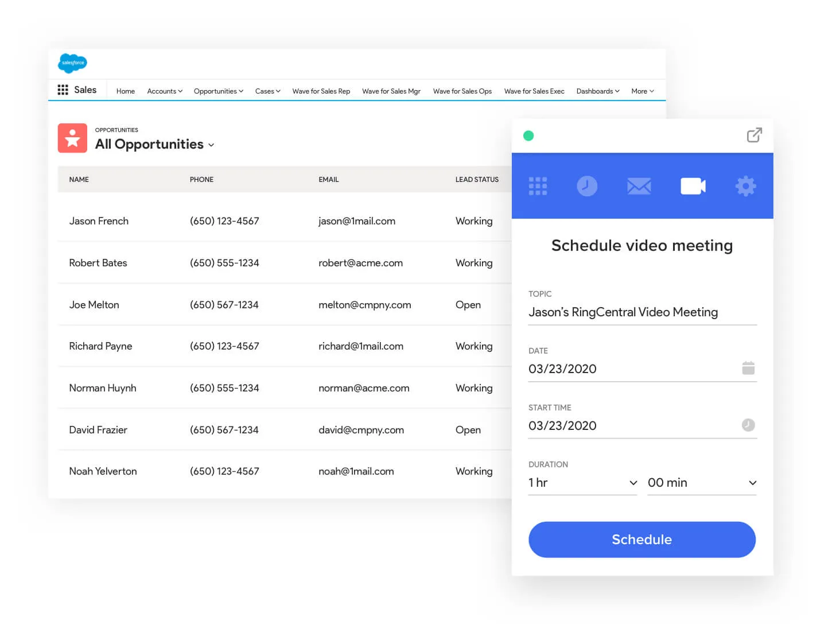Pop out the widget window
Screen dimensions: 840x644
pyautogui.click(x=754, y=135)
